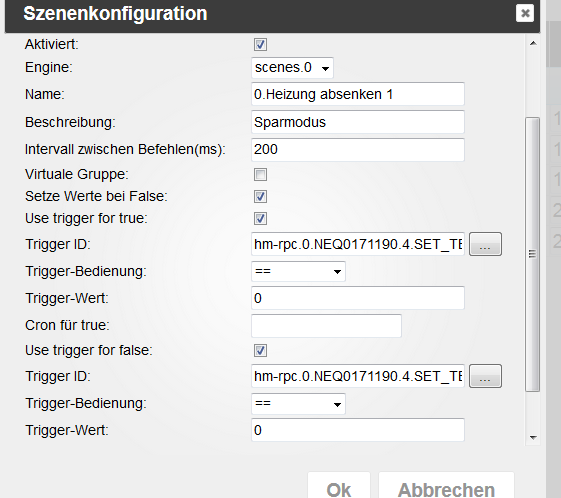Uncheck Setze Werte bei False
Viewport: 561px width, 498px height.
(x=260, y=196)
